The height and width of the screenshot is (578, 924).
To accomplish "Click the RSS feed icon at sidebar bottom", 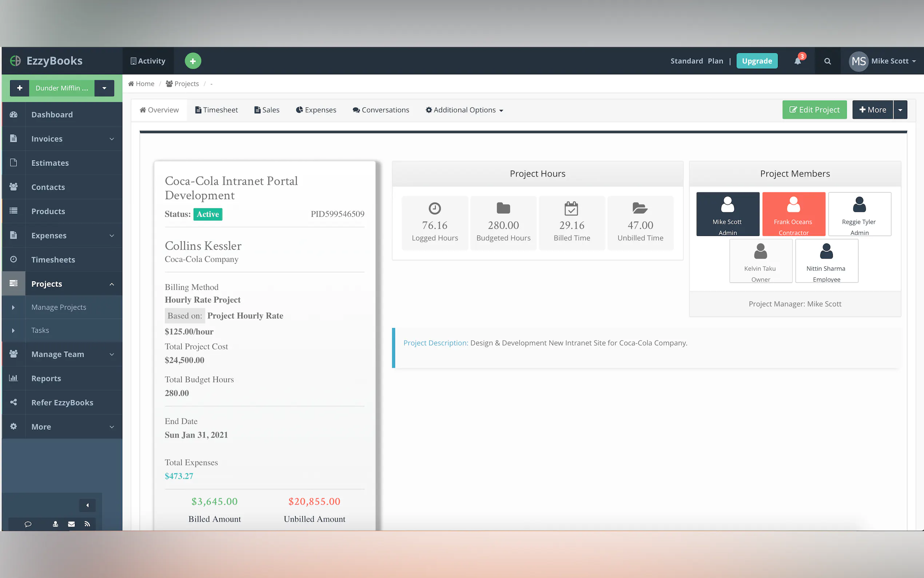I will pyautogui.click(x=87, y=524).
